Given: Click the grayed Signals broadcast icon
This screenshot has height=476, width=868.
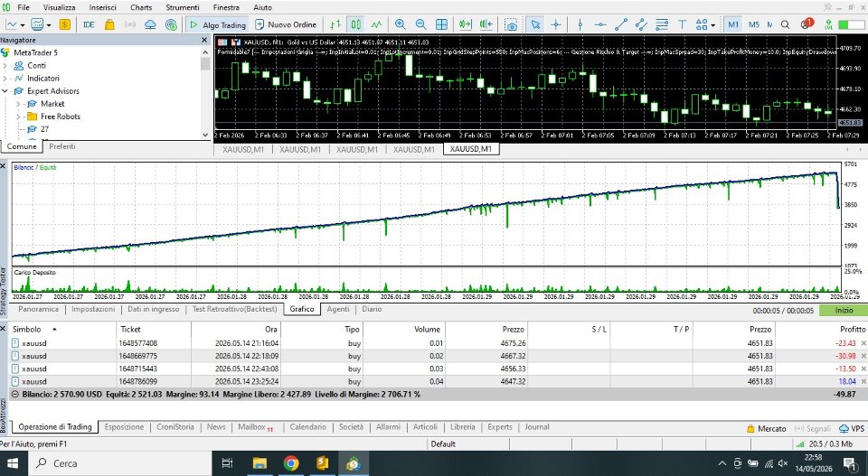Looking at the screenshot, I should (x=130, y=24).
